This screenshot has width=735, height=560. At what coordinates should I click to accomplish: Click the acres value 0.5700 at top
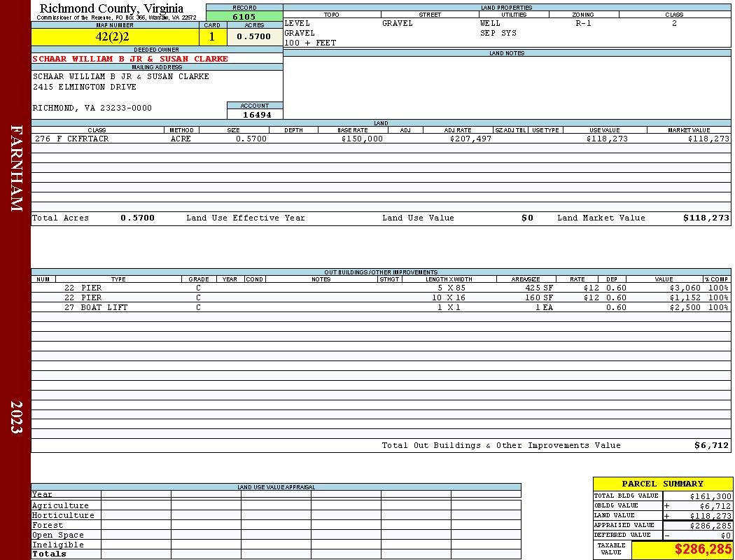click(x=254, y=36)
